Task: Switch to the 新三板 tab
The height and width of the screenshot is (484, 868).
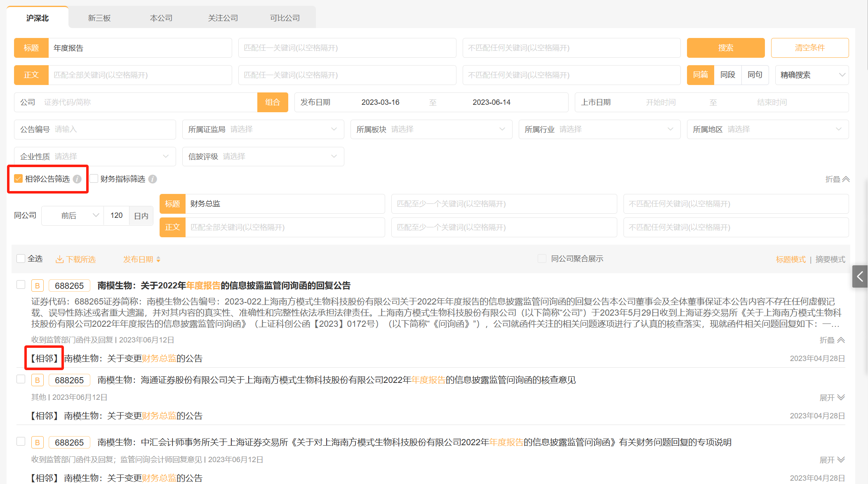Action: click(99, 18)
